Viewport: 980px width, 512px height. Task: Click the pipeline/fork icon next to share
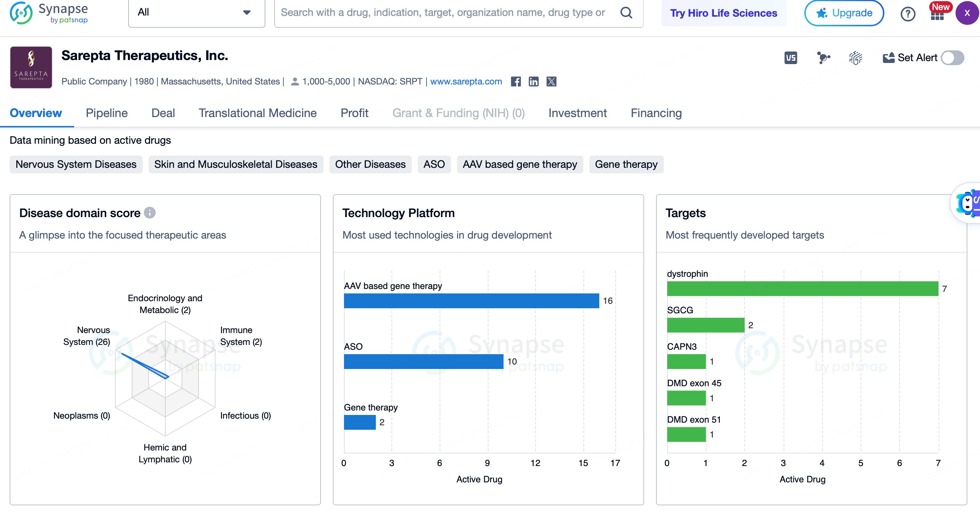click(824, 58)
